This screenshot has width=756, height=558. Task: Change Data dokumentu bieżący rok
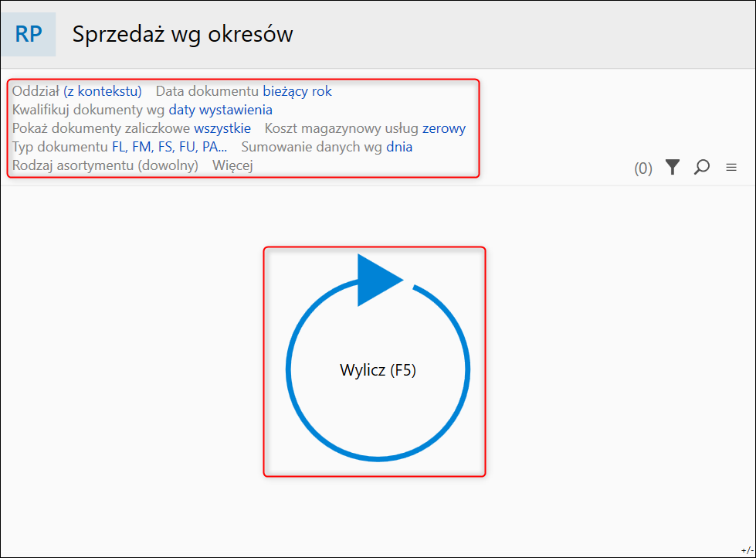pos(297,91)
